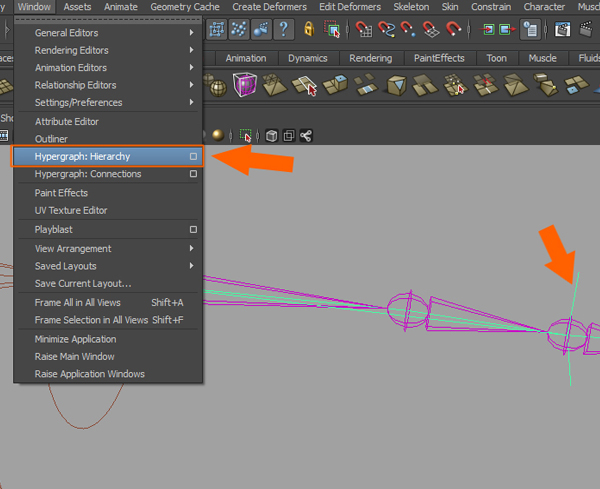Choose Frame All in All Views
This screenshot has height=489, width=600.
point(108,303)
